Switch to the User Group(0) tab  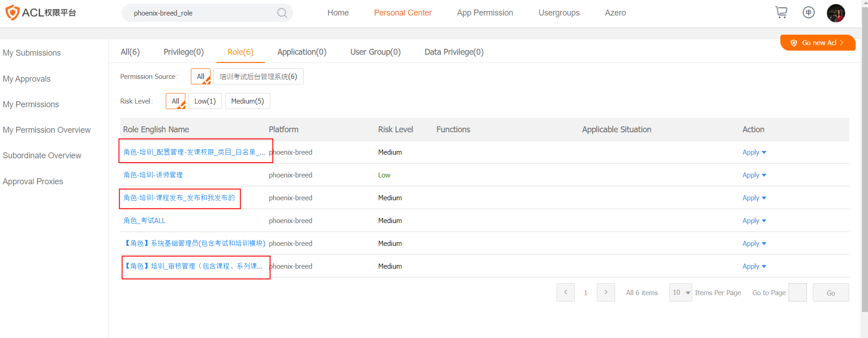tap(375, 52)
